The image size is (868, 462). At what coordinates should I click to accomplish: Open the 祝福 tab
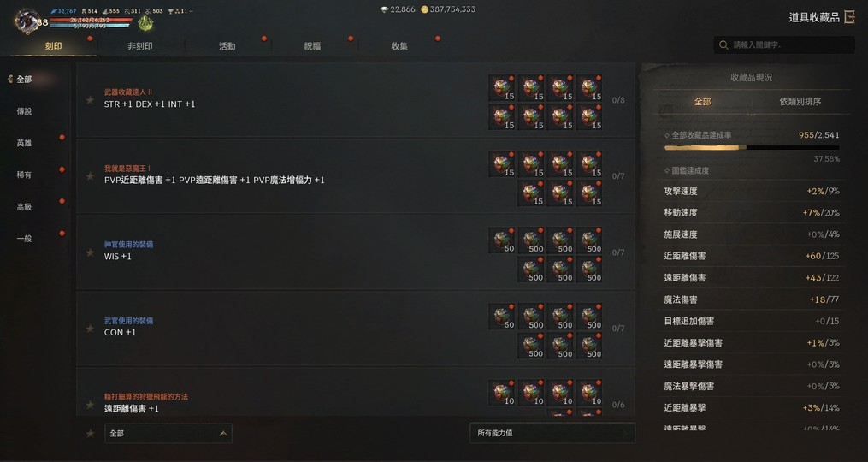point(312,46)
